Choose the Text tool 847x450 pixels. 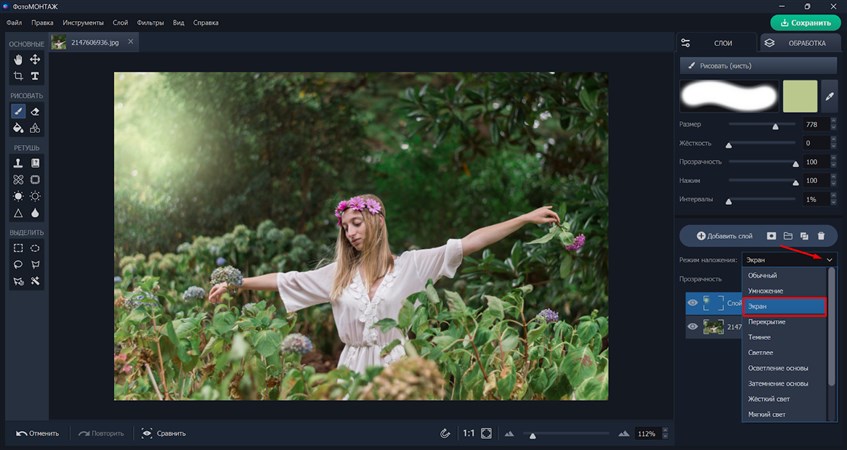(x=35, y=76)
